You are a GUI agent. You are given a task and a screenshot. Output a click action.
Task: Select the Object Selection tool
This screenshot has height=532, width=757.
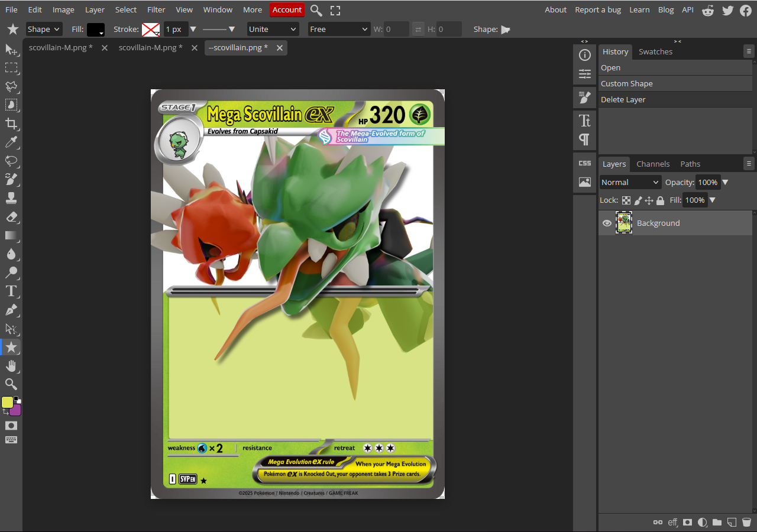click(11, 105)
